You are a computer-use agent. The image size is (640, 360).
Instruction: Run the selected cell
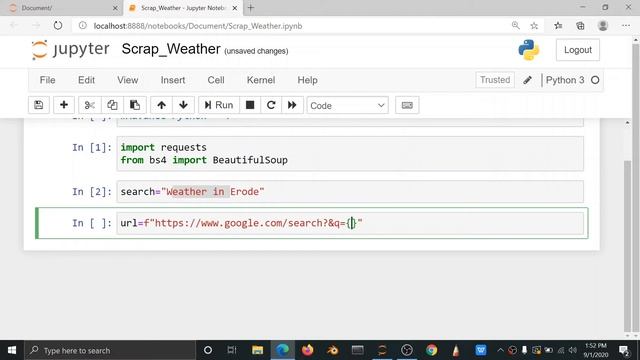tap(219, 105)
